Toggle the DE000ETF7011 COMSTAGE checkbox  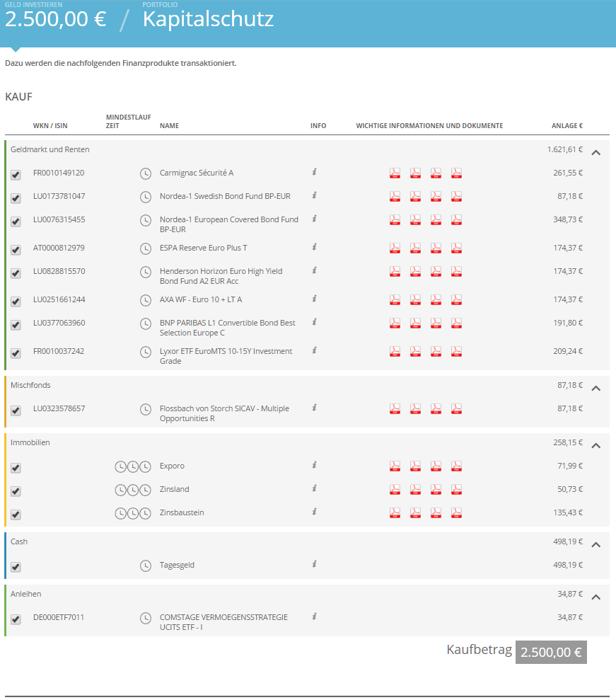tap(16, 619)
